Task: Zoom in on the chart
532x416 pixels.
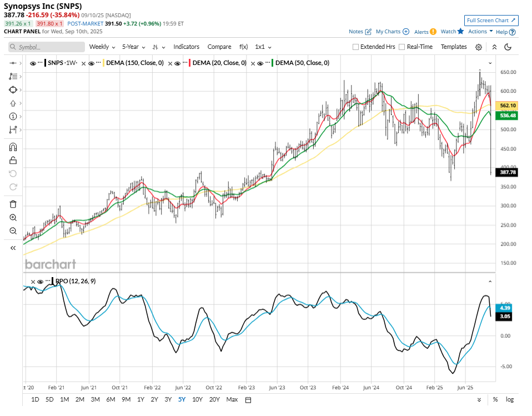Action: coord(13,218)
